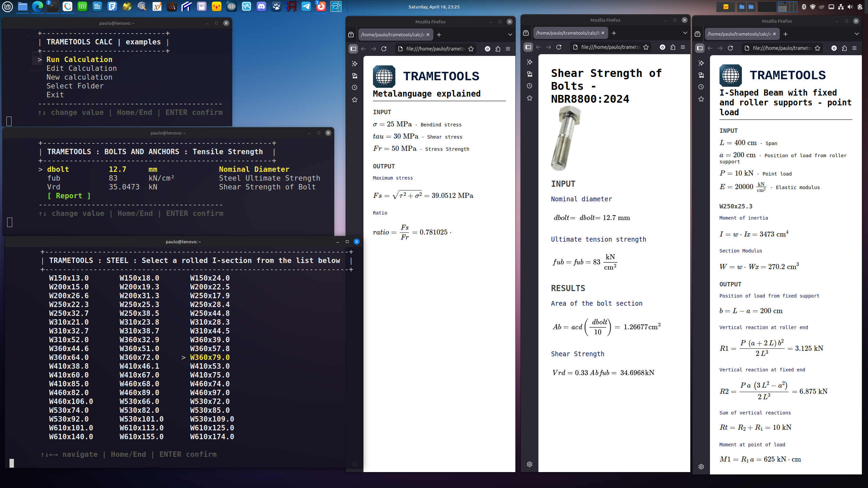The width and height of the screenshot is (868, 488).
Task: Open extensions menu in I-Shaped Beam window
Action: [x=844, y=48]
